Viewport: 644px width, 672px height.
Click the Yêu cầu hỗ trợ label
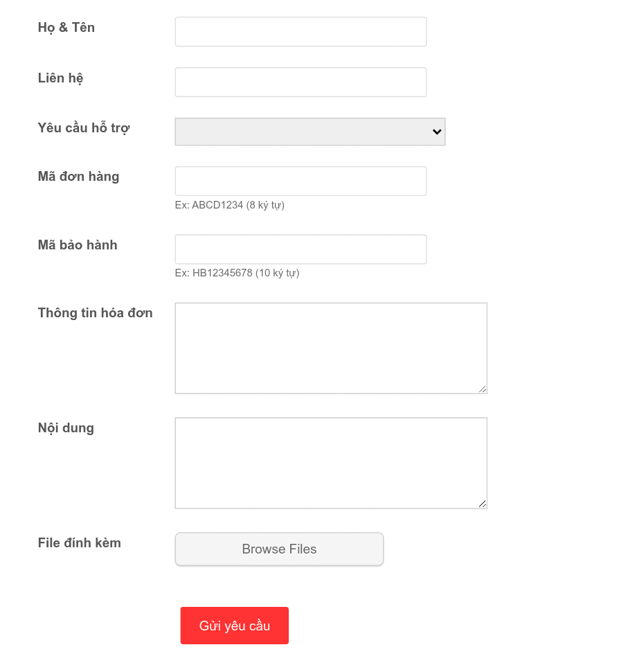pyautogui.click(x=82, y=129)
